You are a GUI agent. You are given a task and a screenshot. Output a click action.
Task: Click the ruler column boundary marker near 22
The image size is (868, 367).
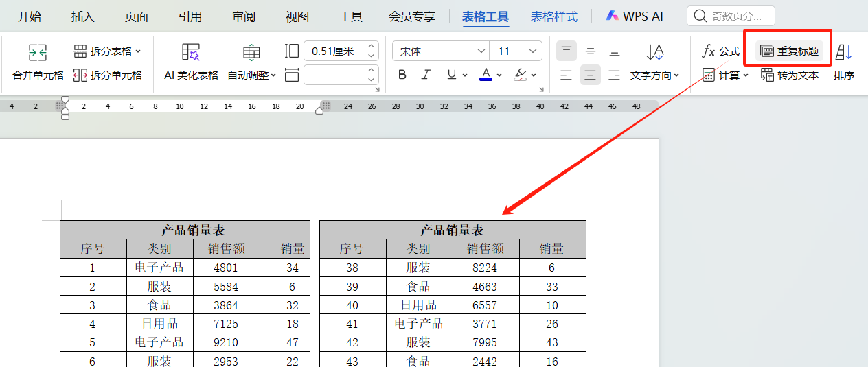(326, 106)
